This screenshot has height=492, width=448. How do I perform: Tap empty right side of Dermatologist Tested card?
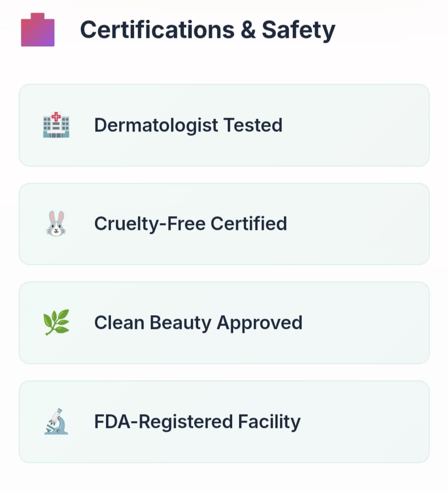click(x=365, y=125)
